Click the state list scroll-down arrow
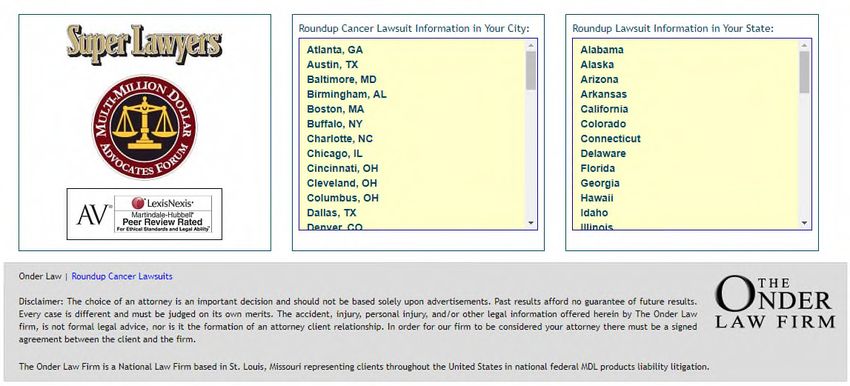Viewport: 850px width, 386px height. 804,223
